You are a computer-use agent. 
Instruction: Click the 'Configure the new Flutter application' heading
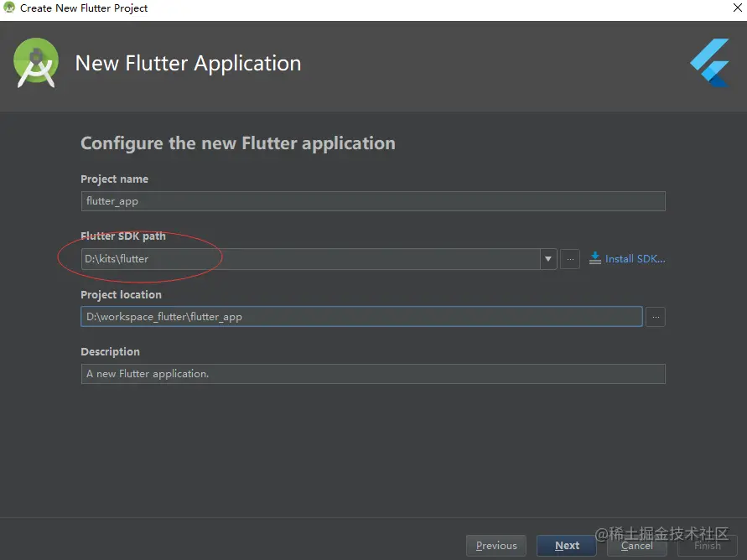[x=238, y=143]
